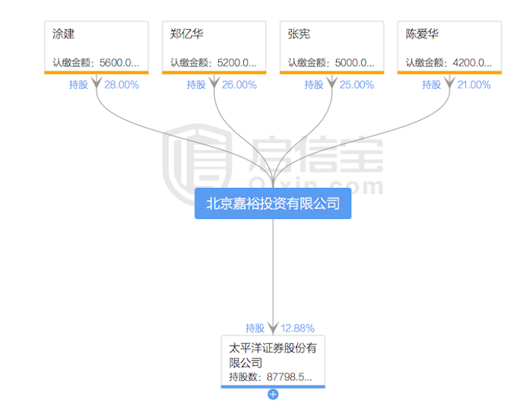The width and height of the screenshot is (532, 410).
Task: Open the 涂建 shareholder card
Action: point(97,47)
